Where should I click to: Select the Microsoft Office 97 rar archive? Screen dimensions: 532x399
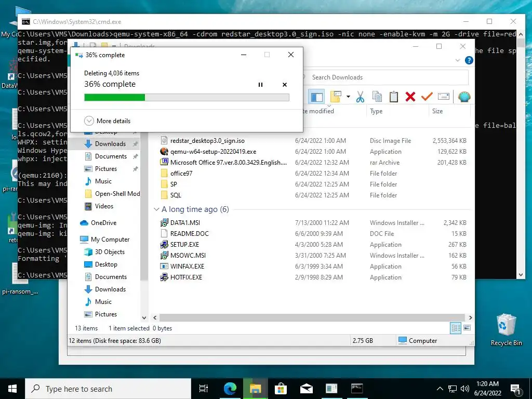point(229,163)
